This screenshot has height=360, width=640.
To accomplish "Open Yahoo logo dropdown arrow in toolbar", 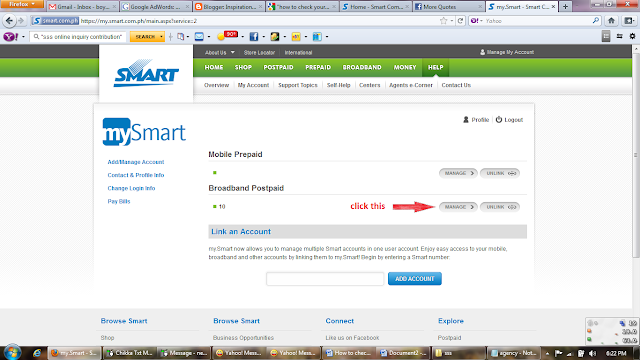I will click(23, 37).
